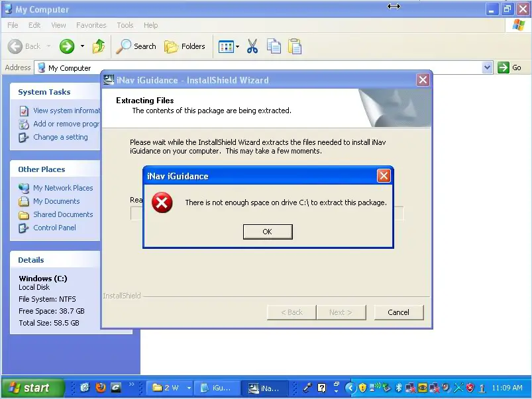
Task: Expand the Forward history dropdown arrow
Action: pyautogui.click(x=82, y=46)
